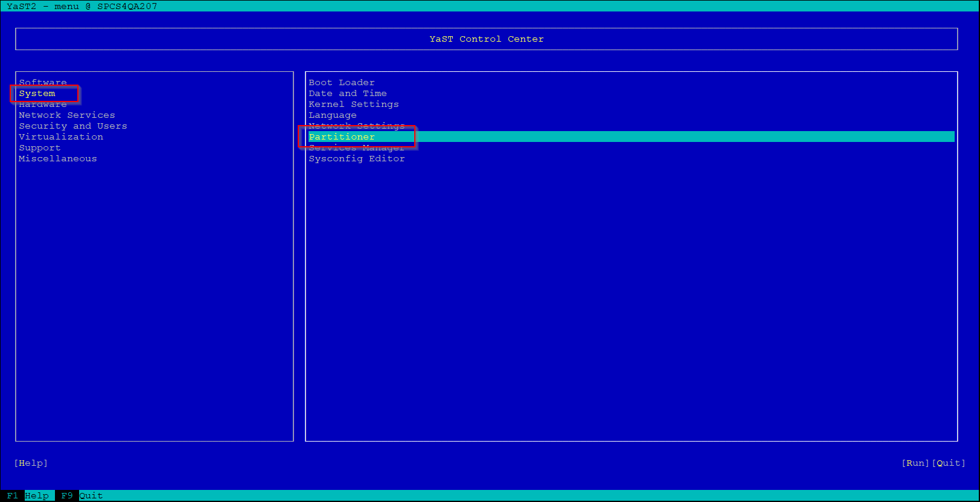
Task: Select the Language module
Action: click(x=333, y=115)
